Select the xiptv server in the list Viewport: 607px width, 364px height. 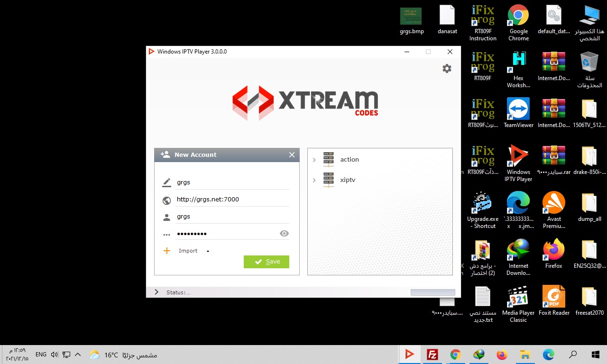pyautogui.click(x=348, y=180)
